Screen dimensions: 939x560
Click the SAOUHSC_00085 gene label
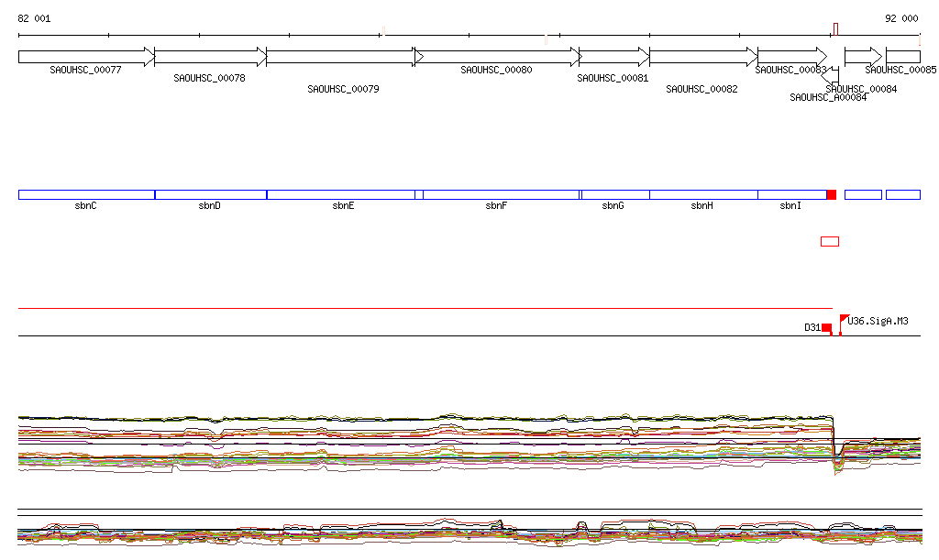click(x=900, y=70)
